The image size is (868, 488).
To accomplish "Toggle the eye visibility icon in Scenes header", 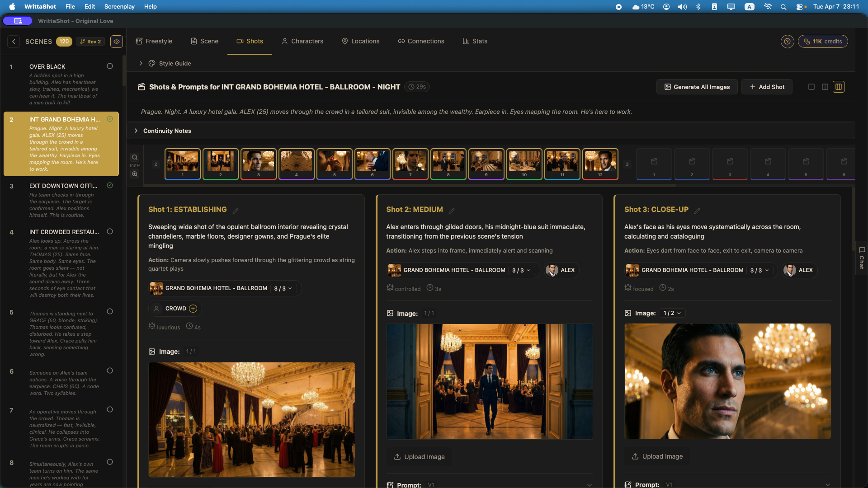I will coord(116,42).
